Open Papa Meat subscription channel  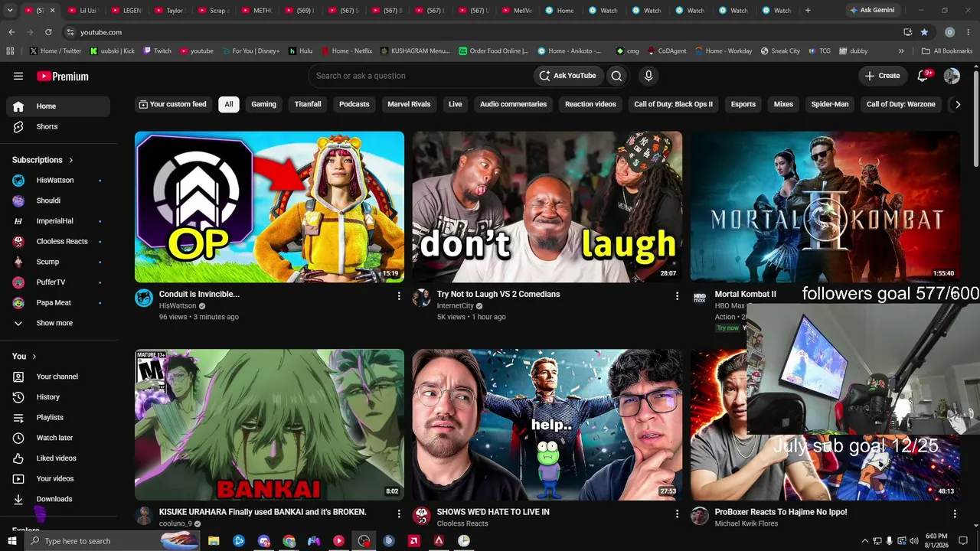click(58, 302)
